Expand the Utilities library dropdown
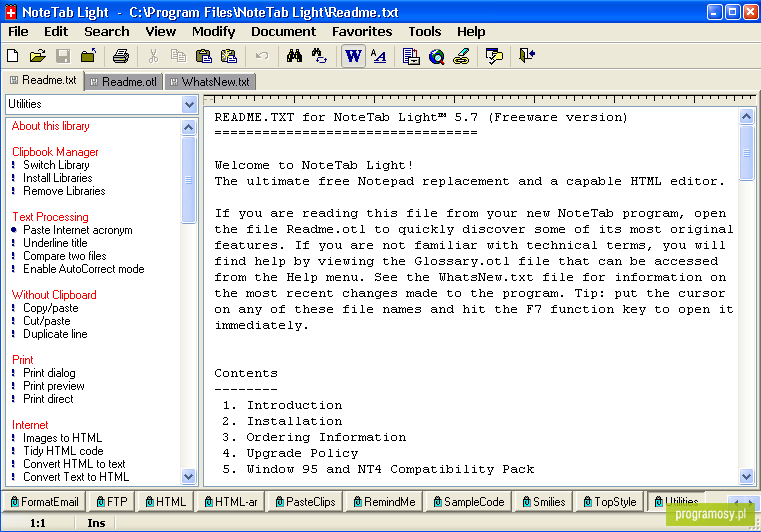 coord(189,104)
